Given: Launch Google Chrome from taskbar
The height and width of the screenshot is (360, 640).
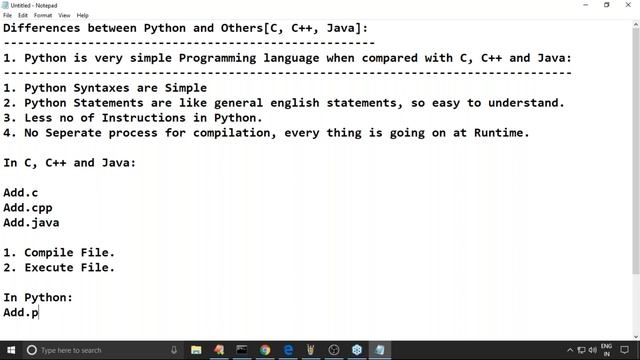Looking at the screenshot, I should (265, 350).
